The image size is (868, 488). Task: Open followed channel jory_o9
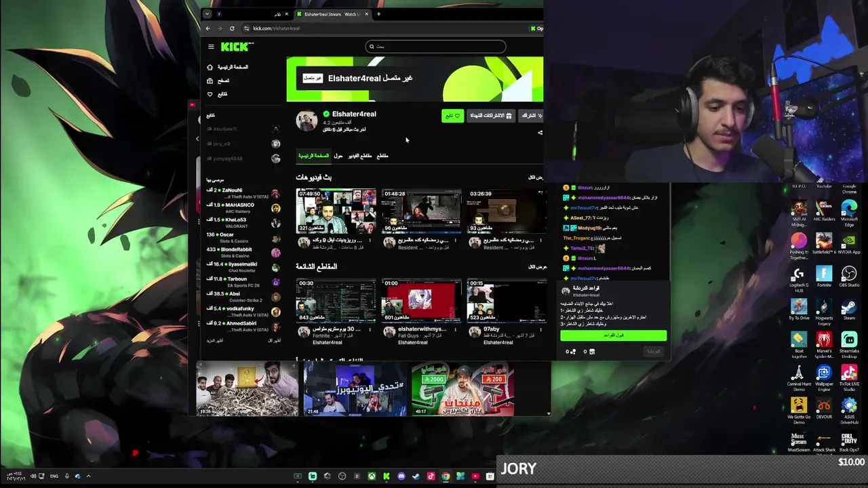coord(243,144)
